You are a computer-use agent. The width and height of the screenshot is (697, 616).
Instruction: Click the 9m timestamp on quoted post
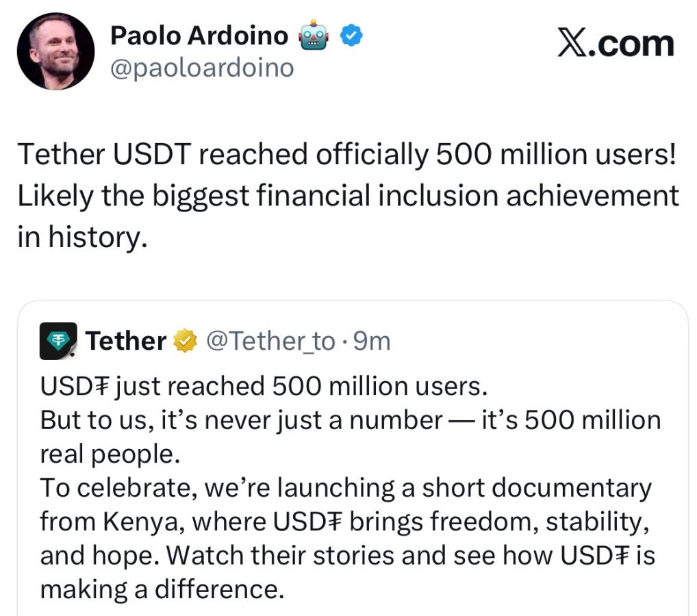pos(372,340)
